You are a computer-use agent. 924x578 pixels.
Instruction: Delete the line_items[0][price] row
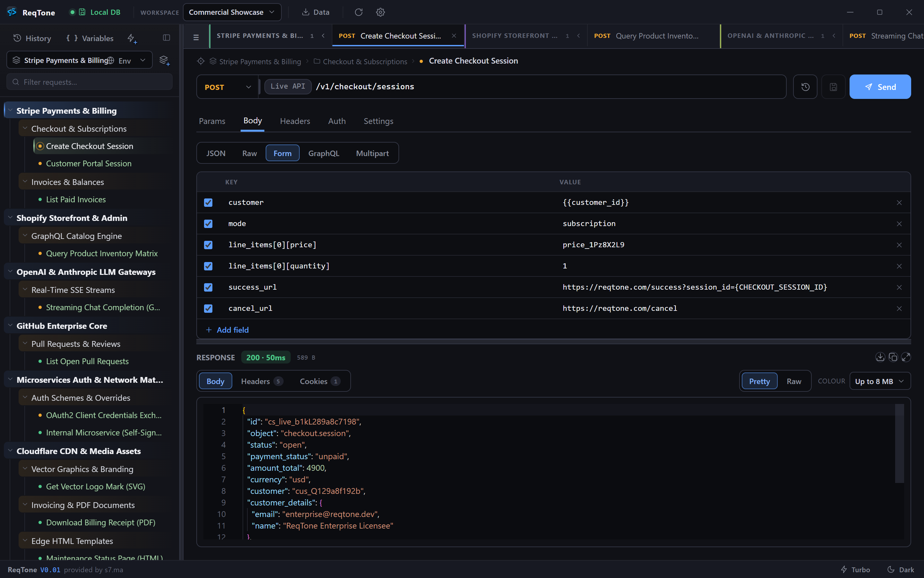(899, 245)
